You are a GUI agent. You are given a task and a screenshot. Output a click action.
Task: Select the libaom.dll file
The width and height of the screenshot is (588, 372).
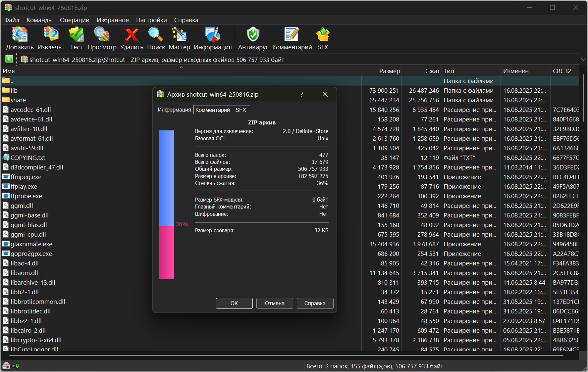click(24, 273)
